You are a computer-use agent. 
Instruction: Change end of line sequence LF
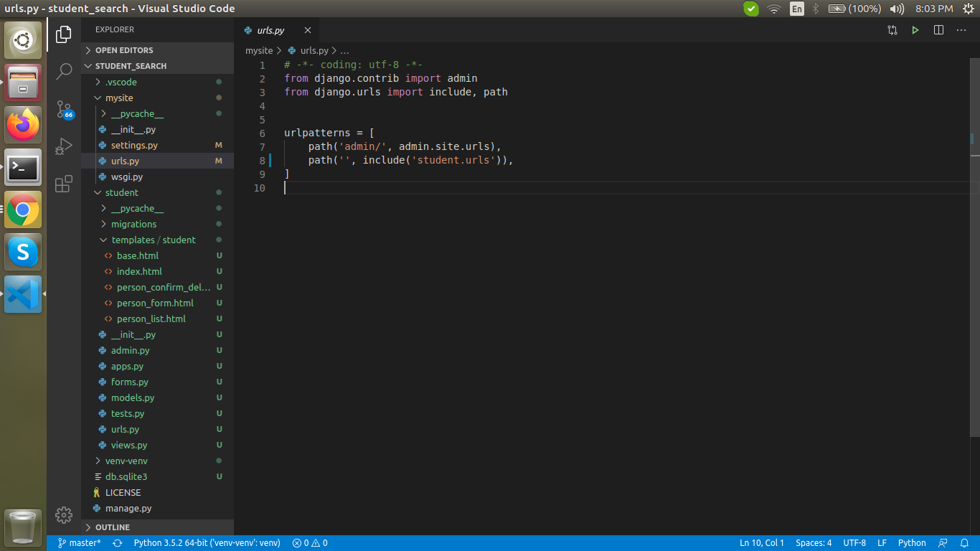coord(882,543)
